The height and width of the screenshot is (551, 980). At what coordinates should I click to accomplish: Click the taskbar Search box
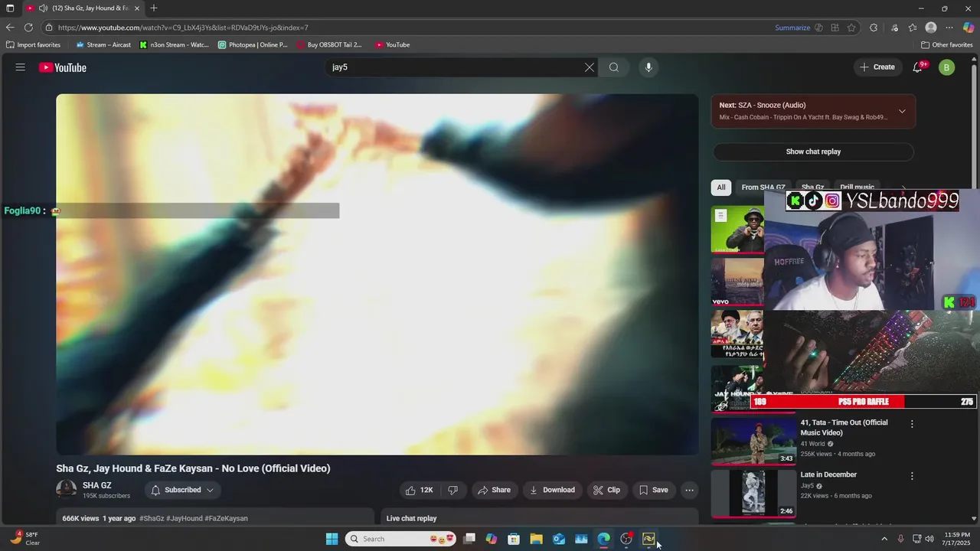pos(402,539)
